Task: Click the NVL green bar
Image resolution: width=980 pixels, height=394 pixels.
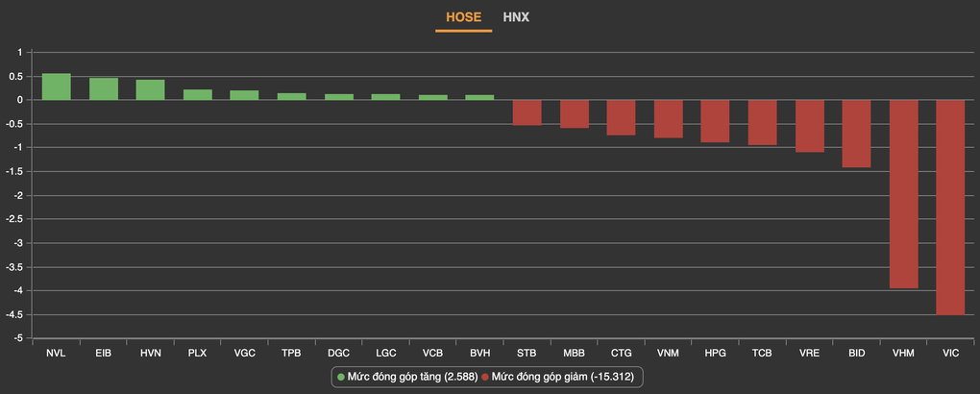Action: tap(56, 86)
